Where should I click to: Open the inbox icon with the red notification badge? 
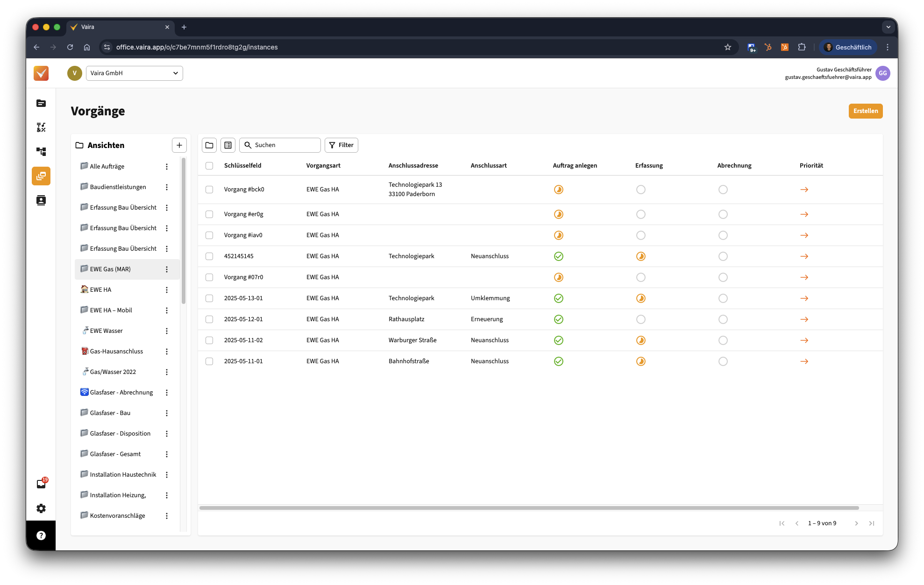41,484
